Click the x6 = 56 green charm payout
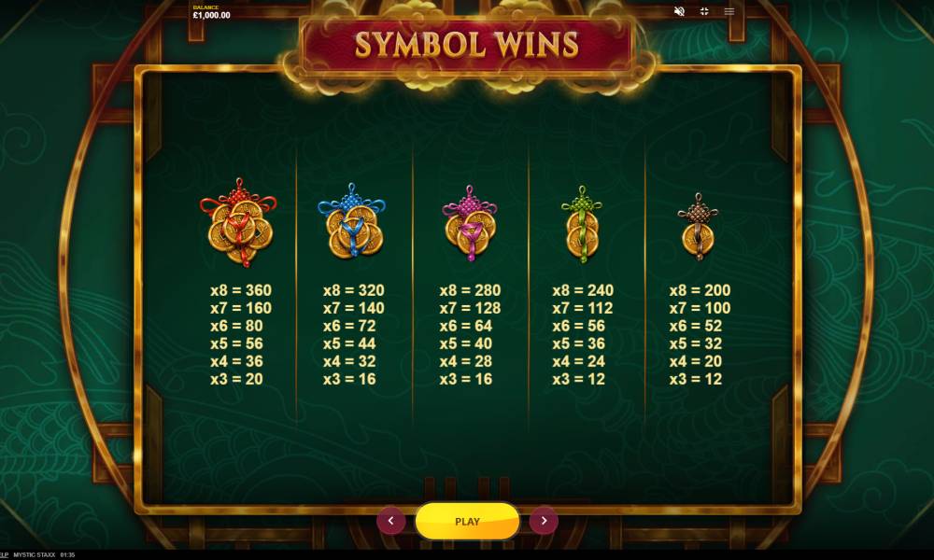 (x=578, y=326)
